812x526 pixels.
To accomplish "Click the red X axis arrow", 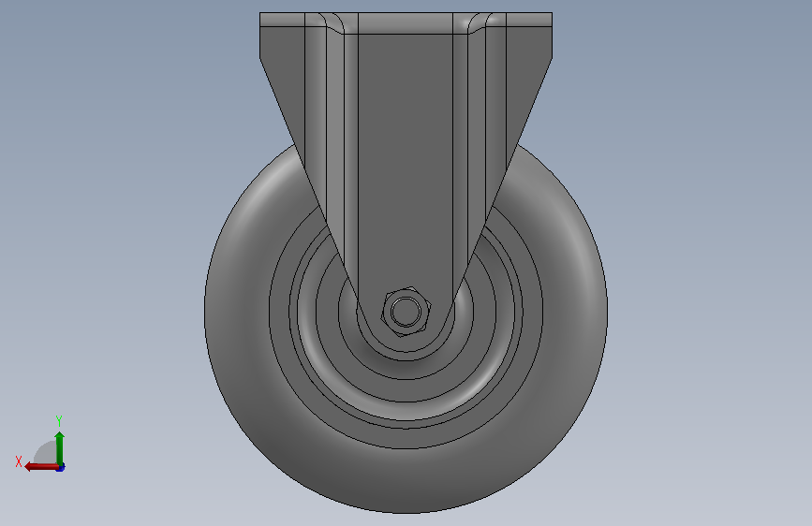I will coord(41,467).
